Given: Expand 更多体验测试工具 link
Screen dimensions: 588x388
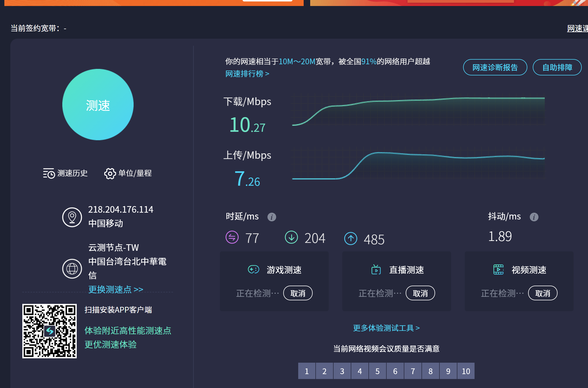Looking at the screenshot, I should (x=386, y=328).
